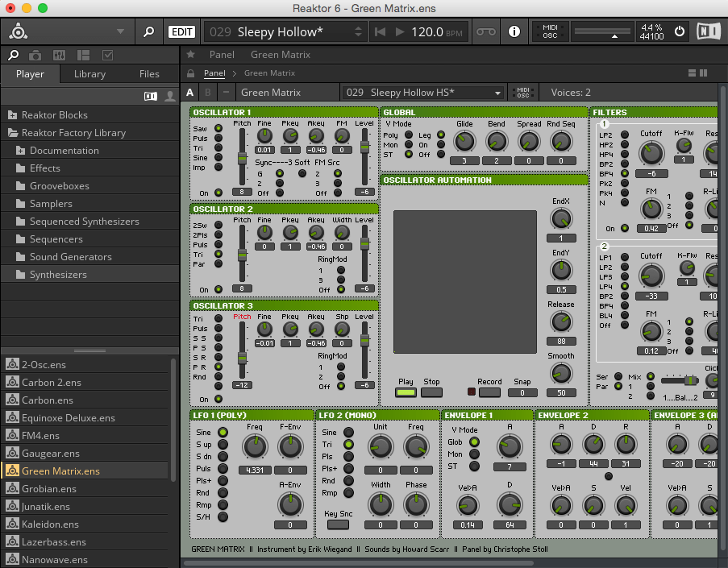
Task: Click the Oscillator Automation XY pad
Action: click(x=464, y=282)
